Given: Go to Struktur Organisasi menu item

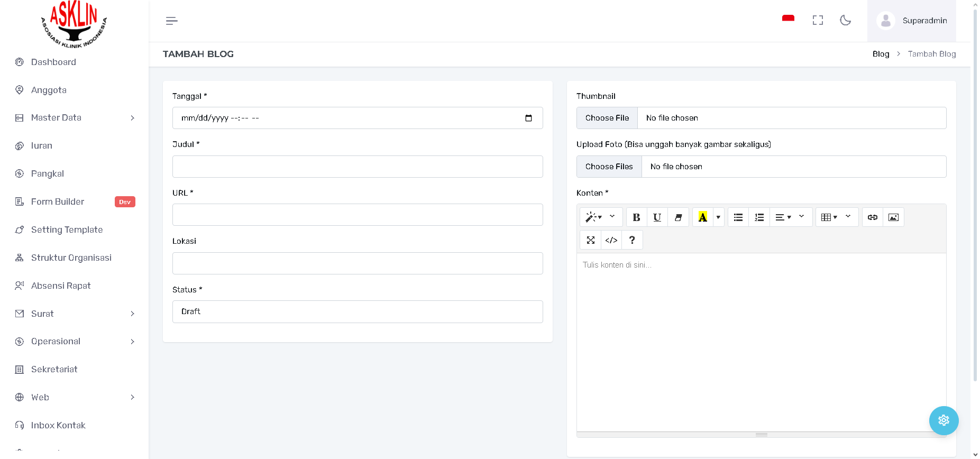Looking at the screenshot, I should (71, 258).
